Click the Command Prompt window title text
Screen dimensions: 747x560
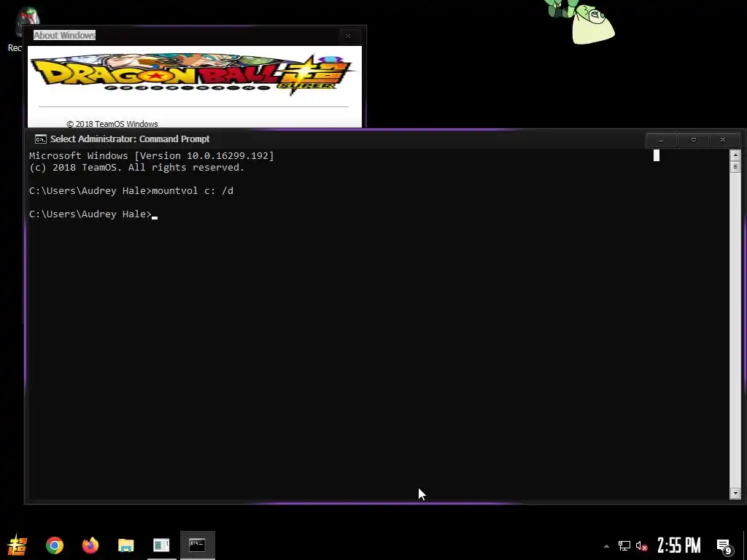[130, 139]
